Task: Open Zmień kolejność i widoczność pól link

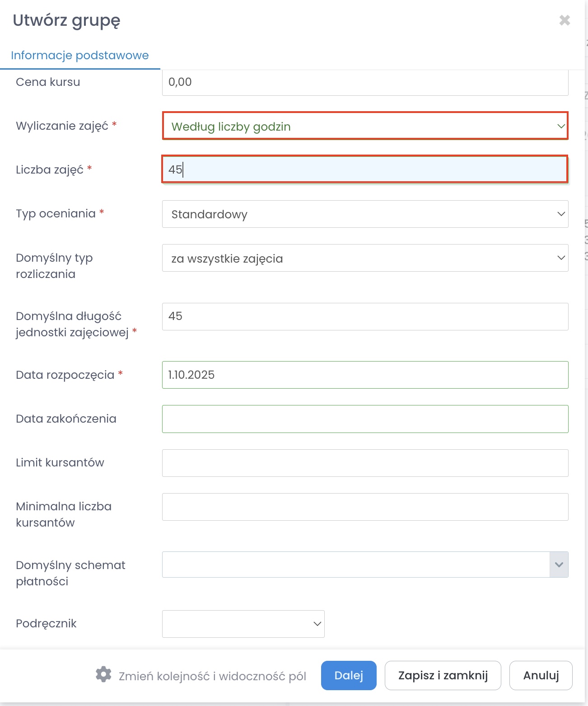Action: (212, 676)
